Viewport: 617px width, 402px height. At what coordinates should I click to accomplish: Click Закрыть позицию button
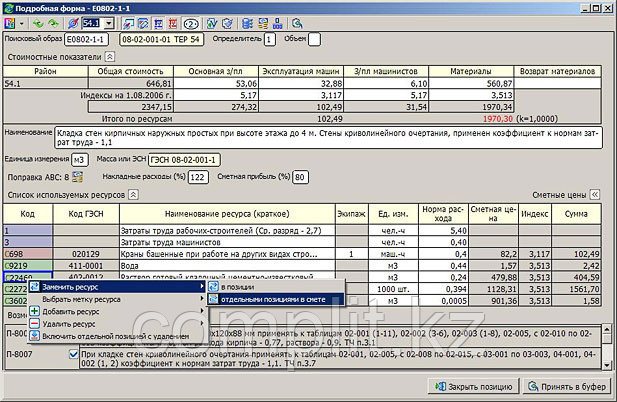click(x=473, y=387)
